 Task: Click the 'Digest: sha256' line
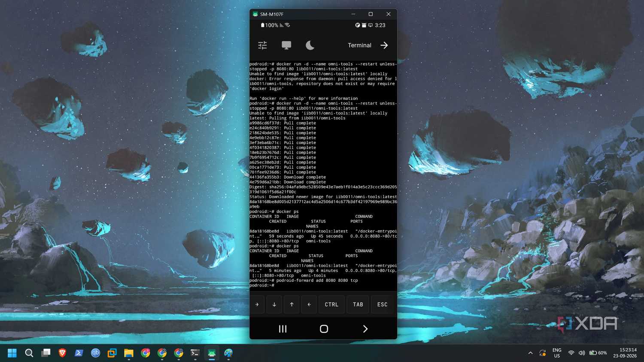point(323,187)
